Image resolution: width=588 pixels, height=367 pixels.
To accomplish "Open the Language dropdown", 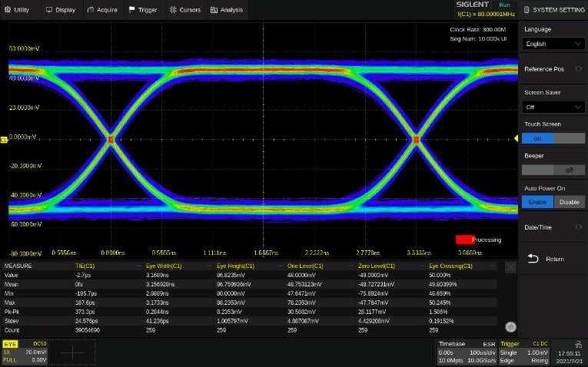I will 553,44.
